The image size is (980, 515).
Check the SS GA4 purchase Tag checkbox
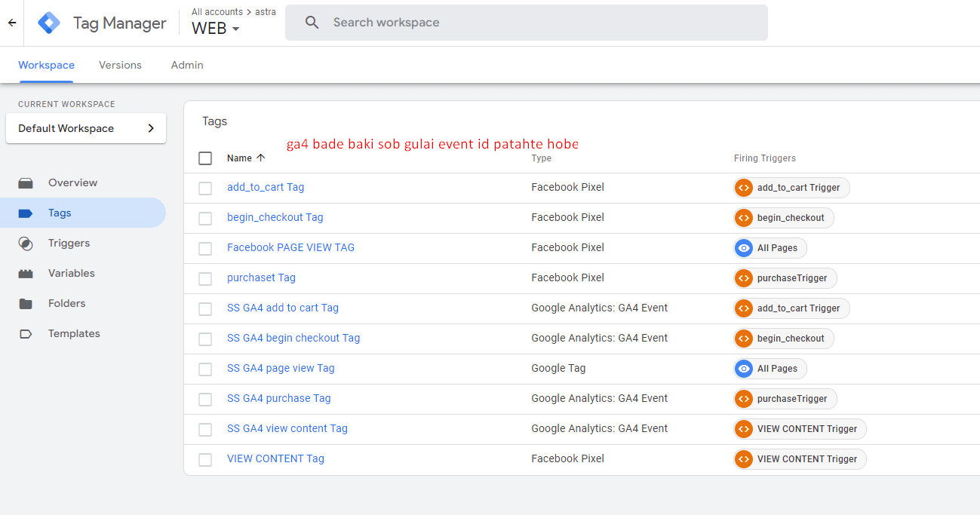[x=205, y=400]
